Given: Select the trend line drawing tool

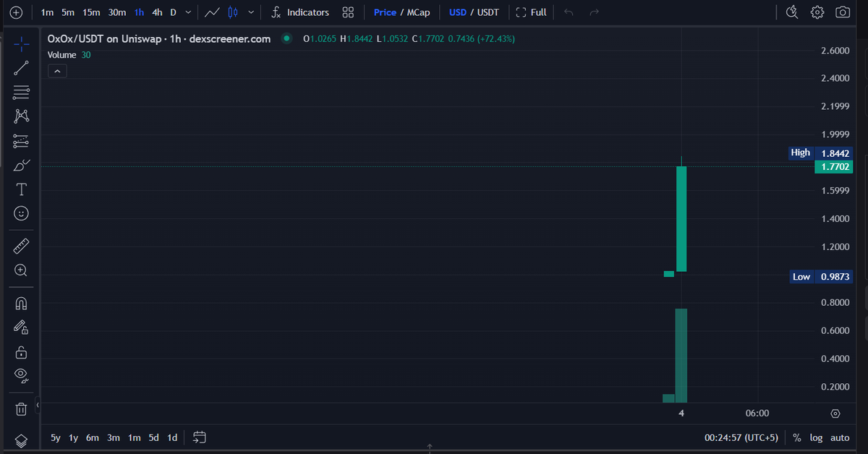Looking at the screenshot, I should (x=22, y=68).
